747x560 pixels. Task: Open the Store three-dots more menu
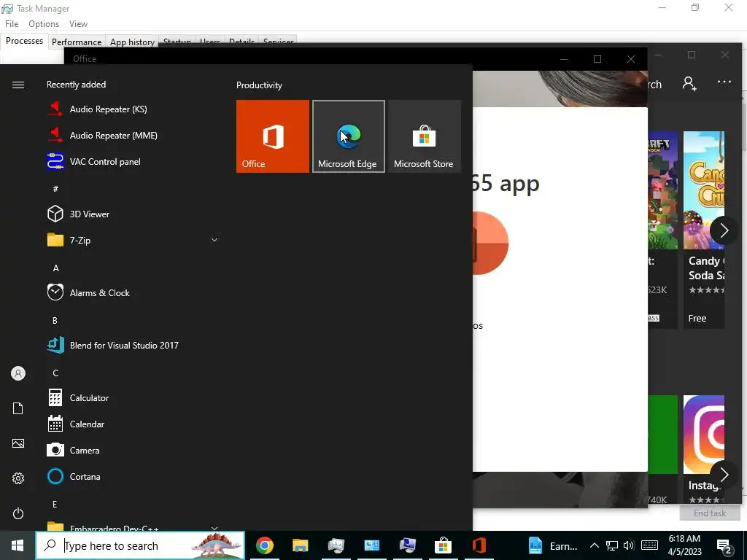click(x=724, y=82)
